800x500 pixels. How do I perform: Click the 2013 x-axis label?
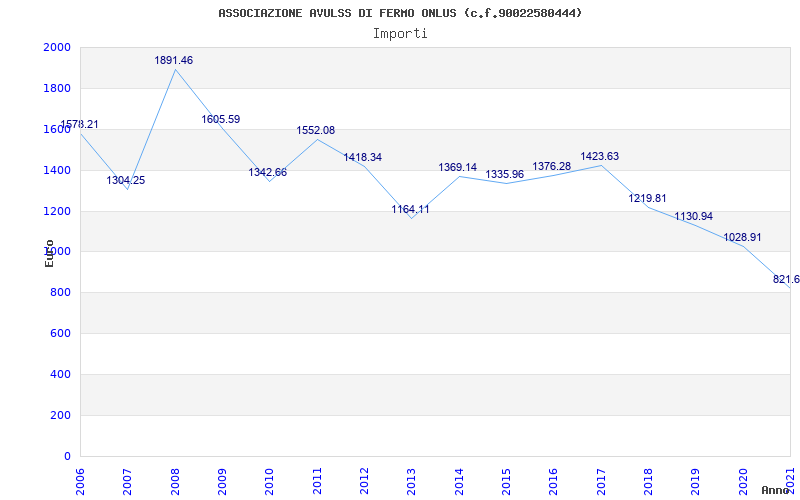pyautogui.click(x=412, y=482)
